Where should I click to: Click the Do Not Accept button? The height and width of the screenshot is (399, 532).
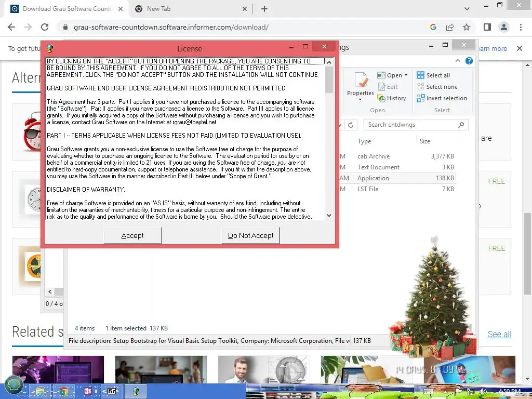[250, 235]
